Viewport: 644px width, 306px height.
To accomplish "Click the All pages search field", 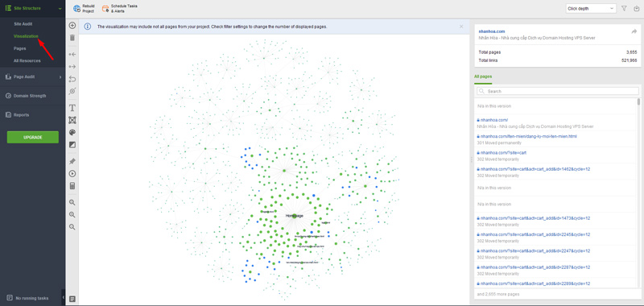I will point(557,91).
